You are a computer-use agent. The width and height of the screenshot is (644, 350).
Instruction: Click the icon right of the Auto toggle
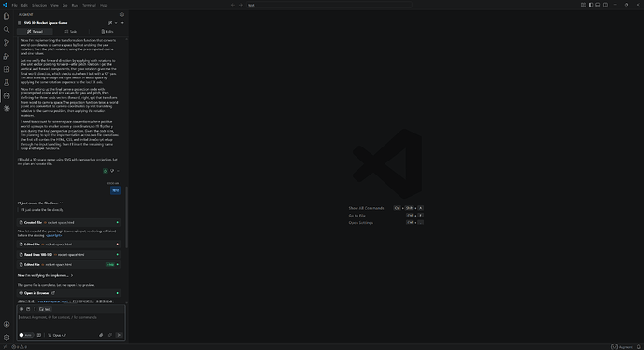[39, 335]
